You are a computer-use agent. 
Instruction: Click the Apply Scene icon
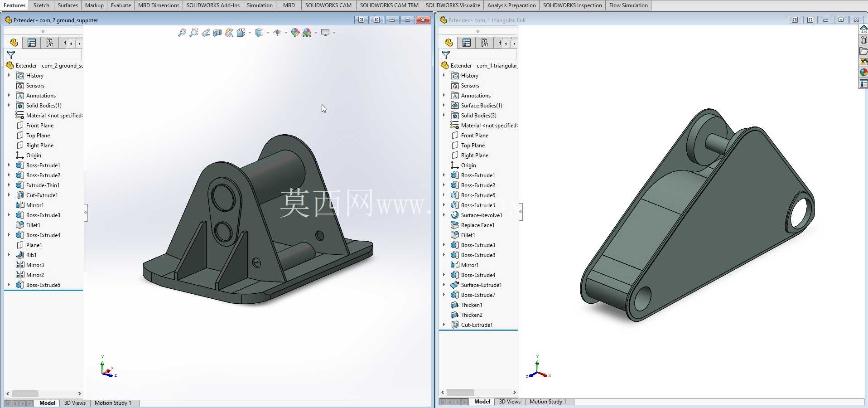pyautogui.click(x=307, y=33)
